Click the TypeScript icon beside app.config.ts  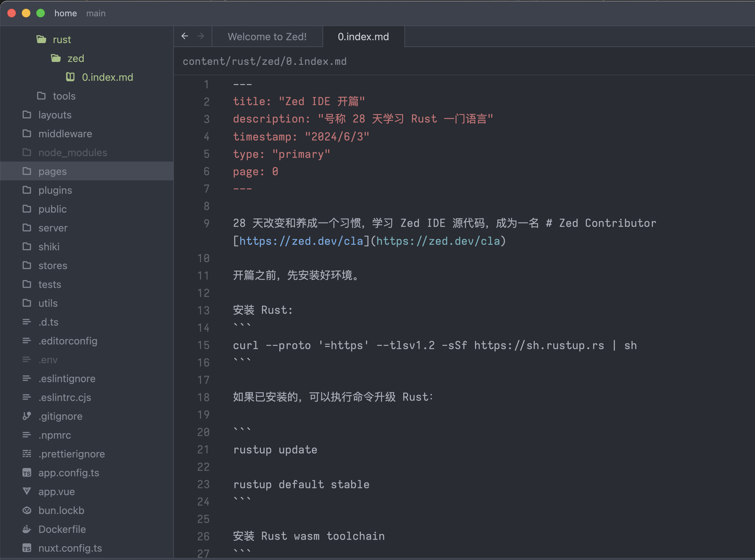pos(27,473)
